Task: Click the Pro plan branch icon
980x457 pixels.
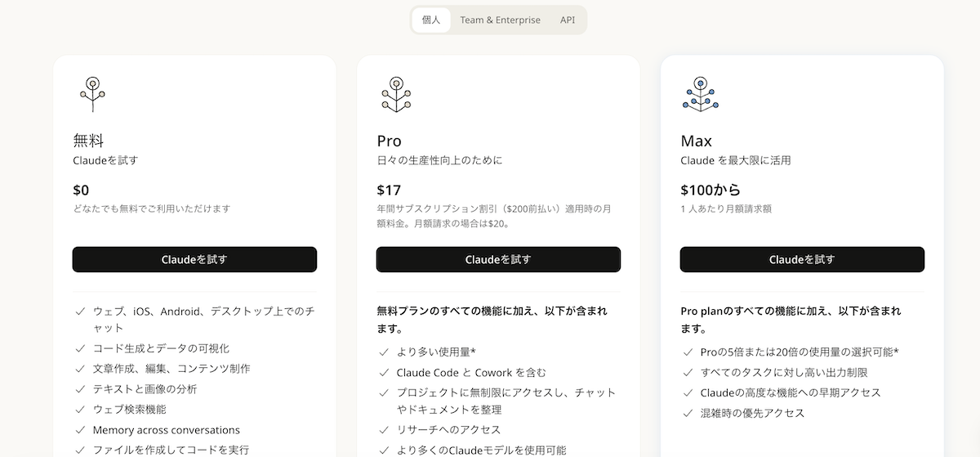Action: tap(396, 94)
